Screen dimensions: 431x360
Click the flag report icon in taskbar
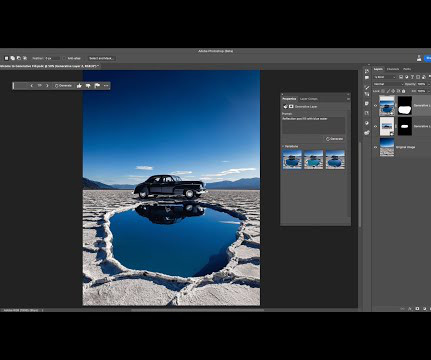pos(97,86)
